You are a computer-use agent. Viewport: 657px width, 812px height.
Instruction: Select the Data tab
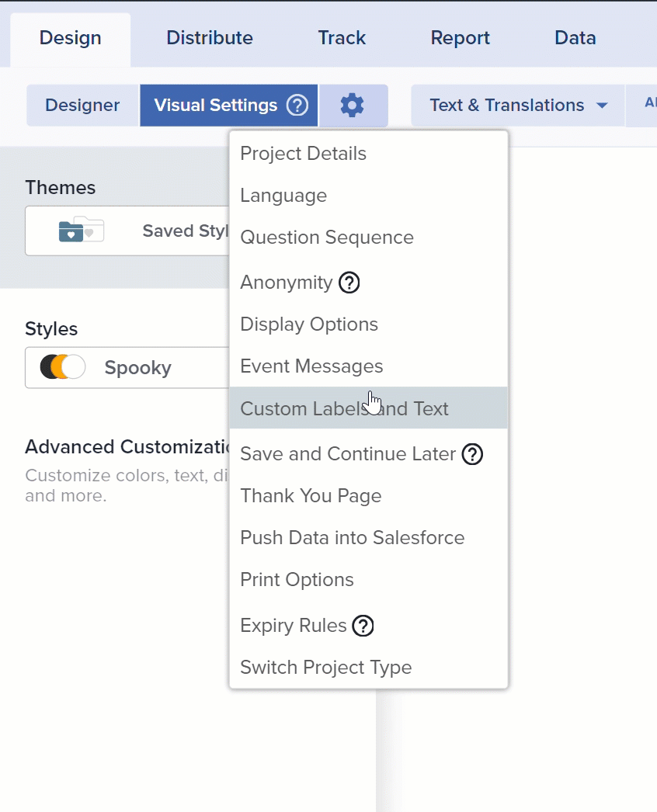pyautogui.click(x=575, y=37)
